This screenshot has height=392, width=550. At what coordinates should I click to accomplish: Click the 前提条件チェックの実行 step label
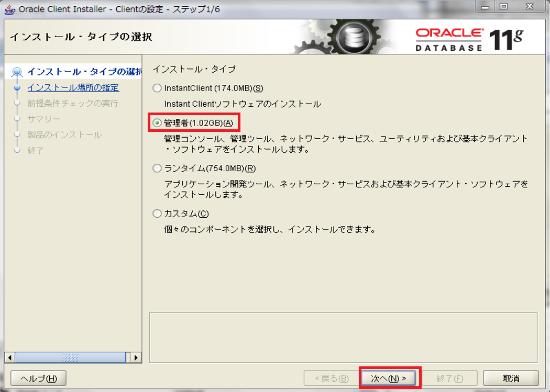[73, 103]
